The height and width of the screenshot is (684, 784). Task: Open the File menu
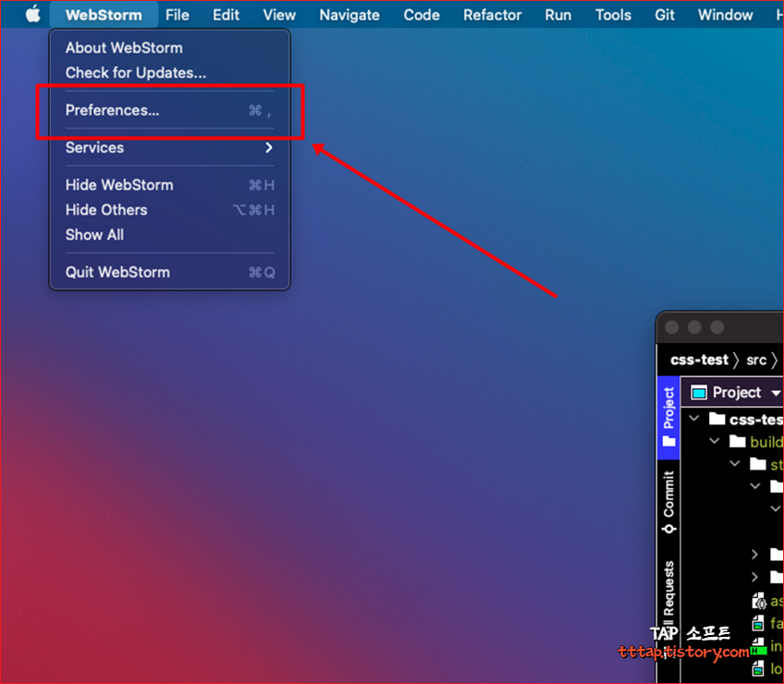tap(178, 15)
